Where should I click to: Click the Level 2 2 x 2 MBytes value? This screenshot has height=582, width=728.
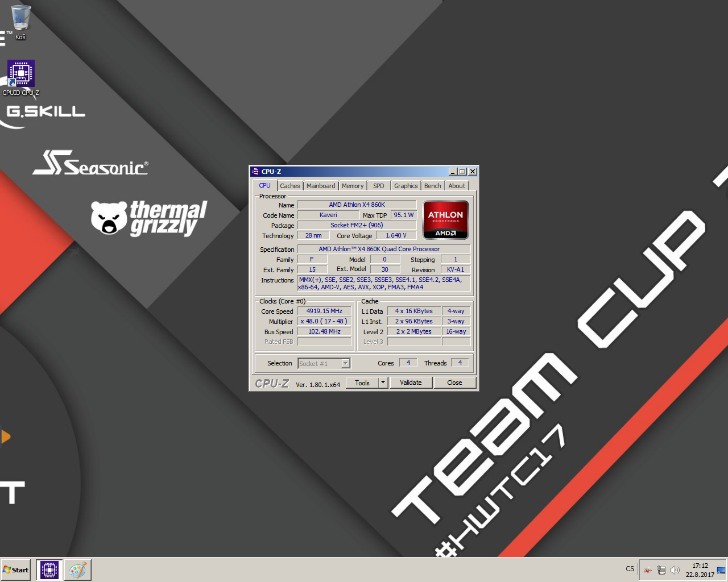pos(414,331)
